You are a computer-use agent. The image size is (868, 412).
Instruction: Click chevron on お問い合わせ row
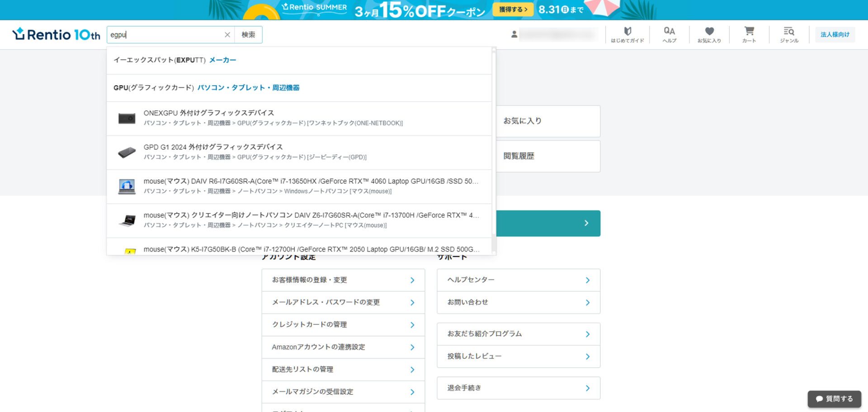tap(588, 302)
